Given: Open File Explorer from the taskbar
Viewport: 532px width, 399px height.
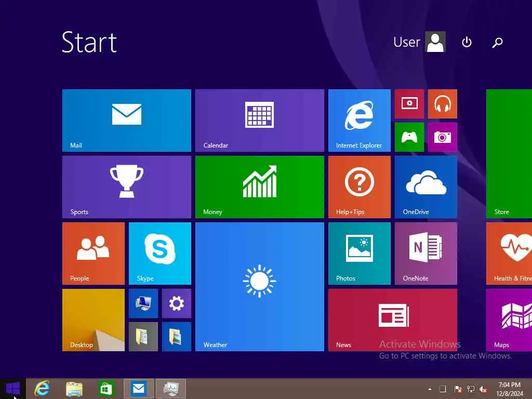Looking at the screenshot, I should point(74,389).
